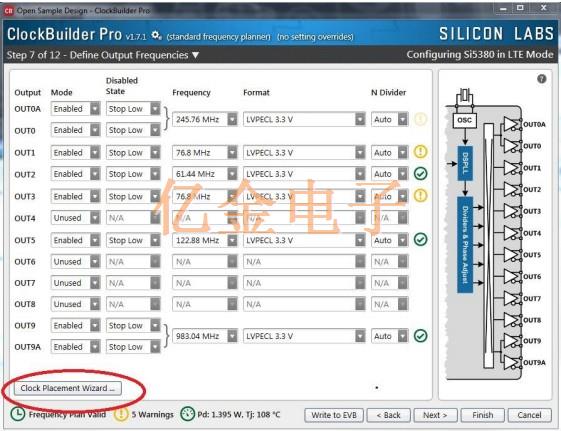Click 'no setting overrides' link text
This screenshot has width=561, height=431.
[315, 37]
